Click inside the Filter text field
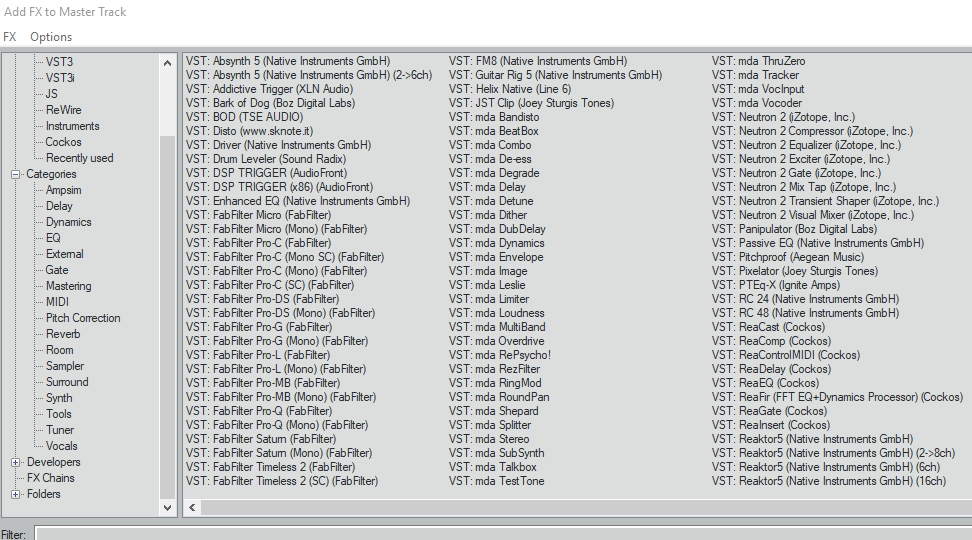This screenshot has width=972, height=540. coord(503,533)
